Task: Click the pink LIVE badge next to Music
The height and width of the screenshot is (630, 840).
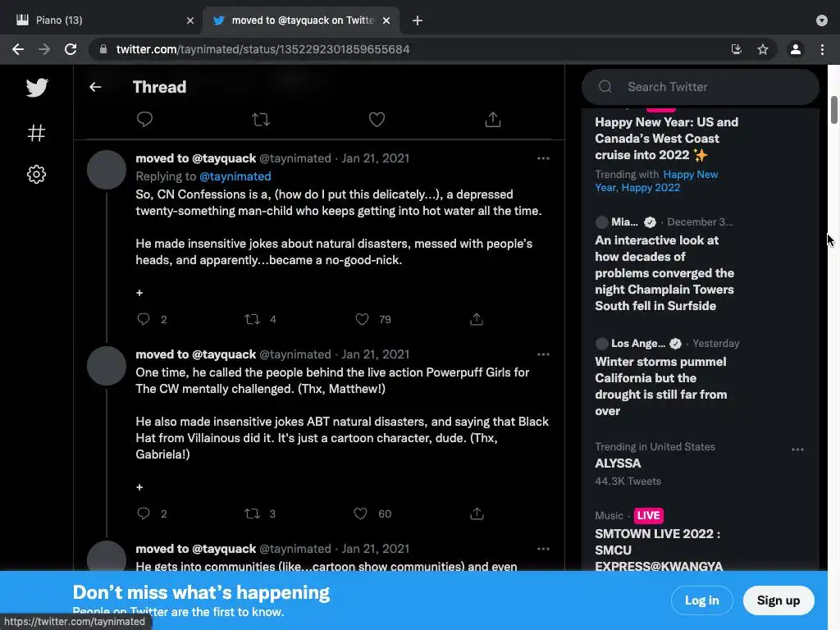Action: [x=648, y=515]
